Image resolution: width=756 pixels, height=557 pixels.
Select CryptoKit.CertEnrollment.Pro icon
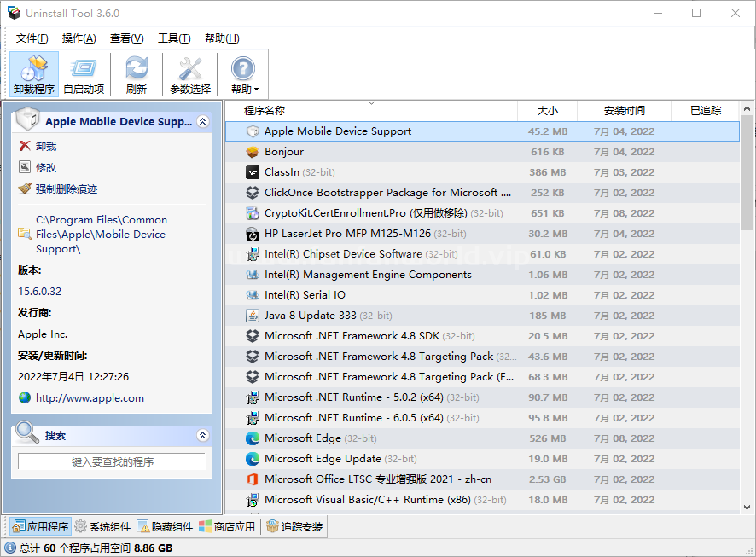click(x=253, y=213)
